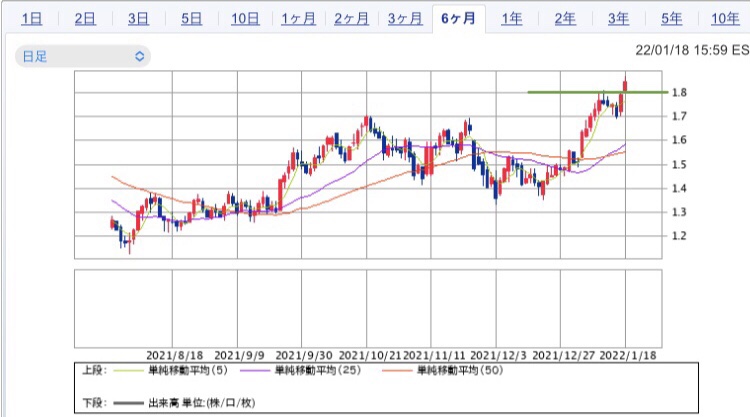
Task: Click the 1.7 price axis label
Action: point(679,116)
